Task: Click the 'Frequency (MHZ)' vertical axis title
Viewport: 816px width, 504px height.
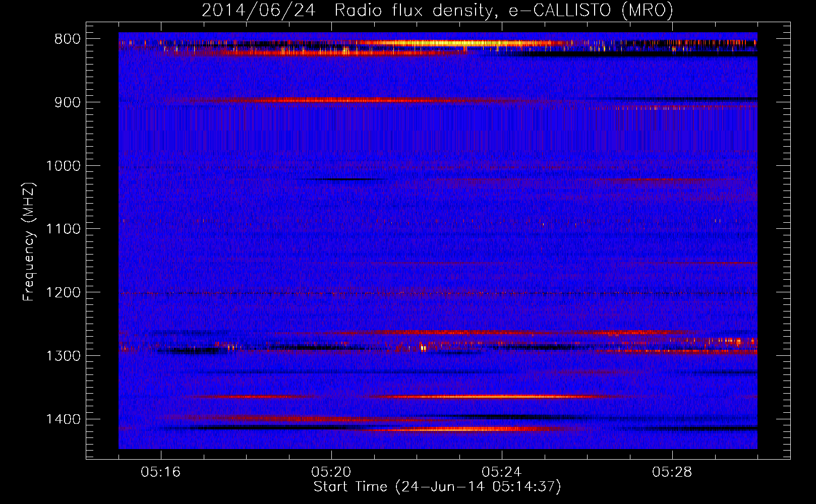Action: coord(29,241)
